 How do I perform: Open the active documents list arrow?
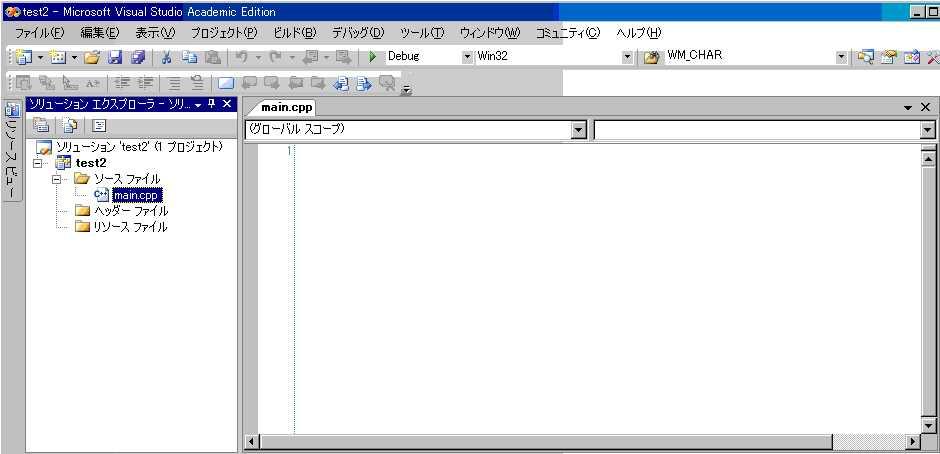coord(908,108)
